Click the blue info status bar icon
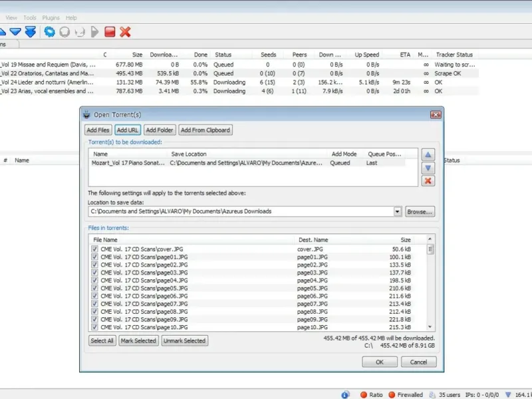 click(345, 394)
